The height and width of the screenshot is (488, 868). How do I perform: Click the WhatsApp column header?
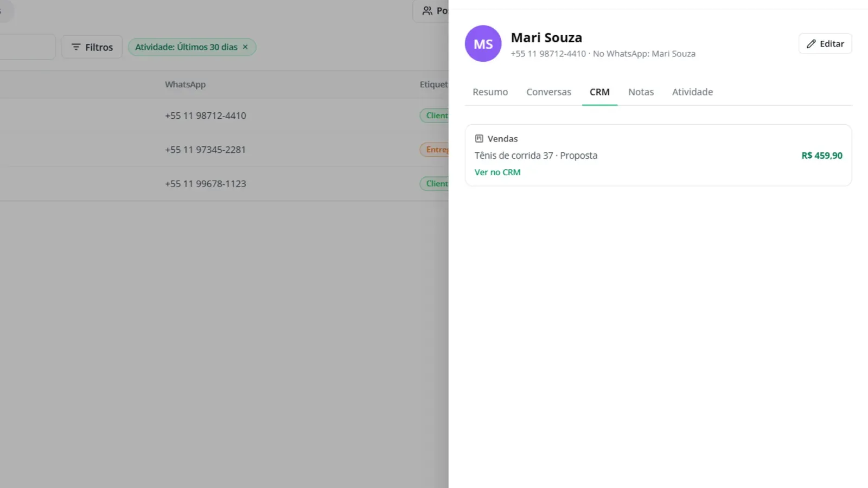click(x=185, y=85)
